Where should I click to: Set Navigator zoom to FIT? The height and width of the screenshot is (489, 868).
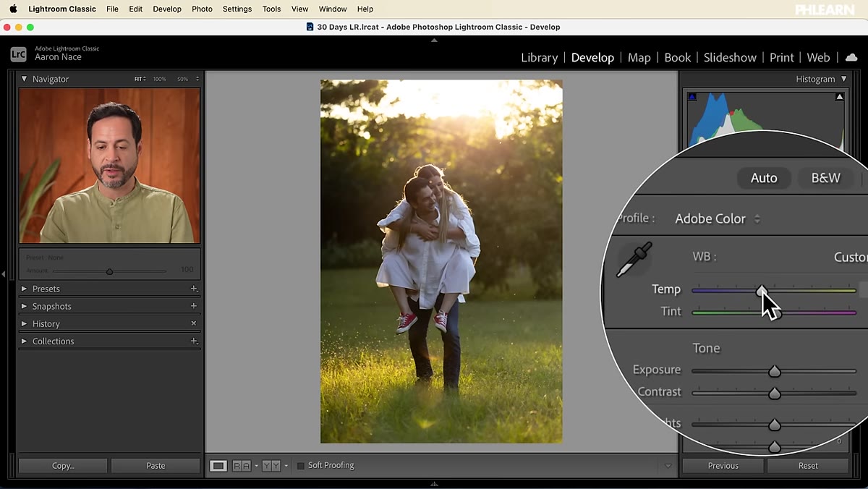click(x=138, y=79)
